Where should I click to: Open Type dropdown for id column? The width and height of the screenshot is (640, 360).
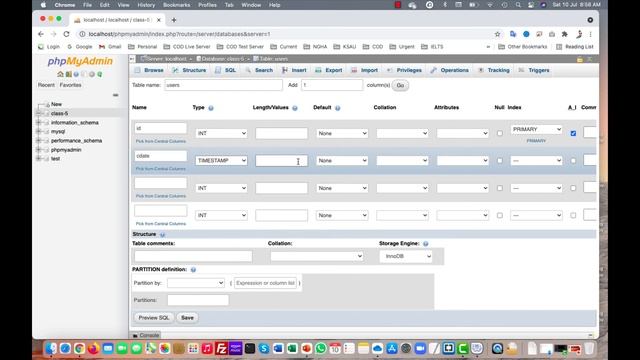[x=221, y=133]
